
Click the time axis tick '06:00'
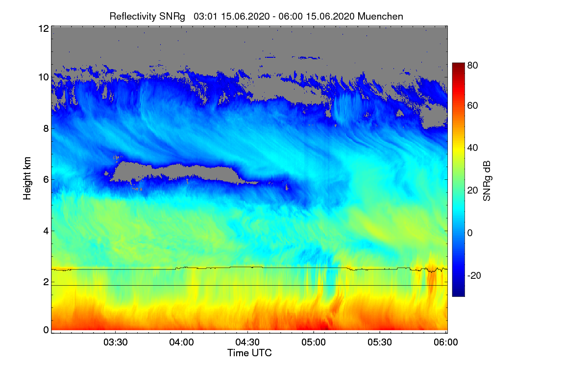446,343
